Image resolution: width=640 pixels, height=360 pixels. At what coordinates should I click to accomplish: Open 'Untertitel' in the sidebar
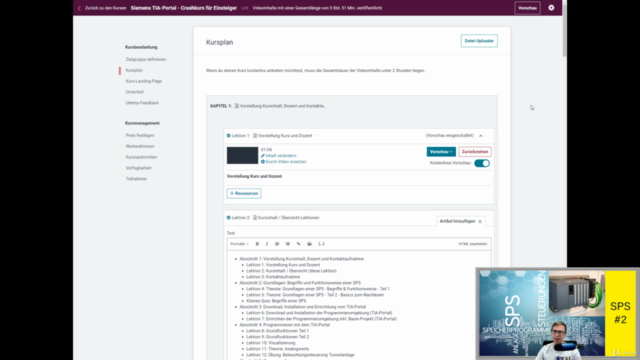point(135,92)
